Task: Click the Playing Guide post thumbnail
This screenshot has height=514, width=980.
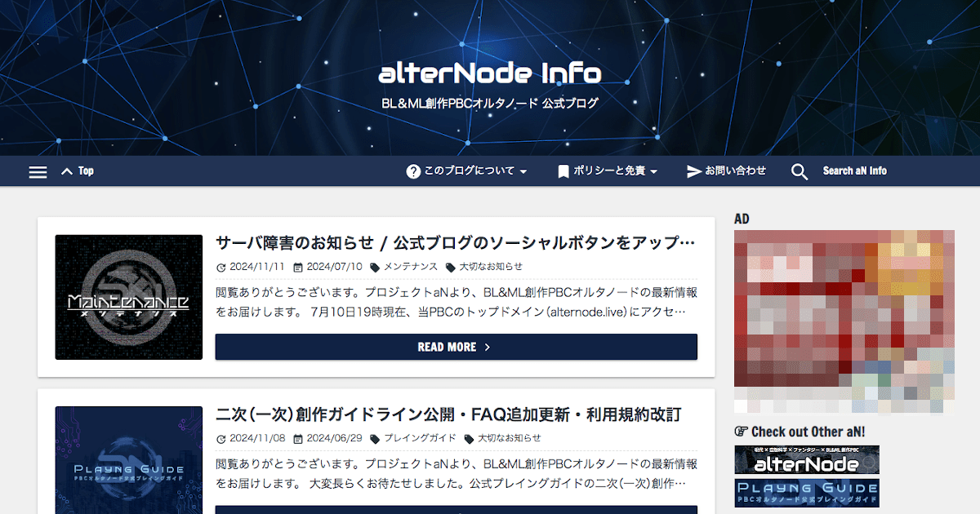Action: (128, 461)
